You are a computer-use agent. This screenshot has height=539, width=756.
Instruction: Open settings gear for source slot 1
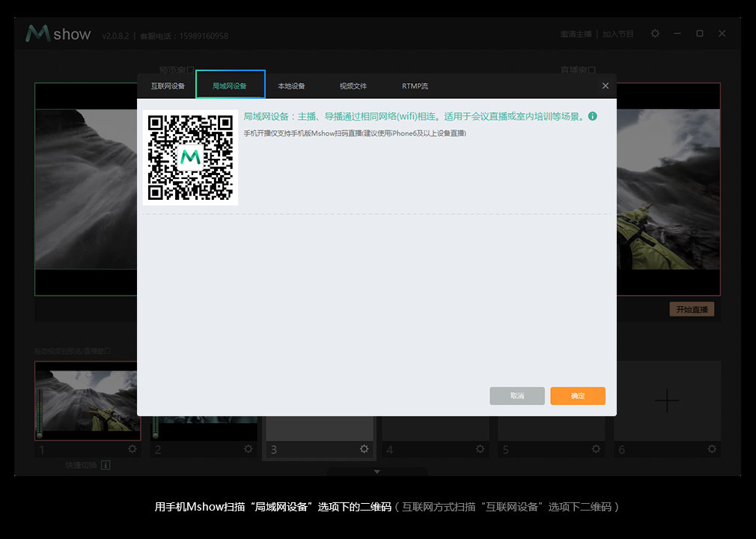(x=132, y=449)
